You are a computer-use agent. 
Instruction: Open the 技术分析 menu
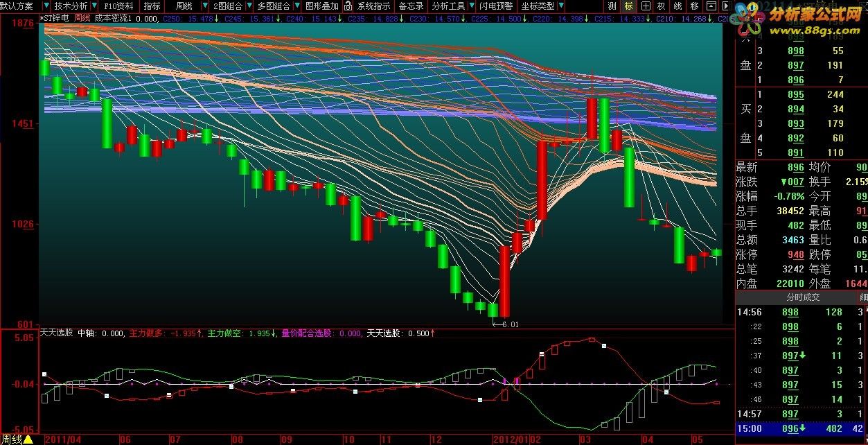(71, 6)
